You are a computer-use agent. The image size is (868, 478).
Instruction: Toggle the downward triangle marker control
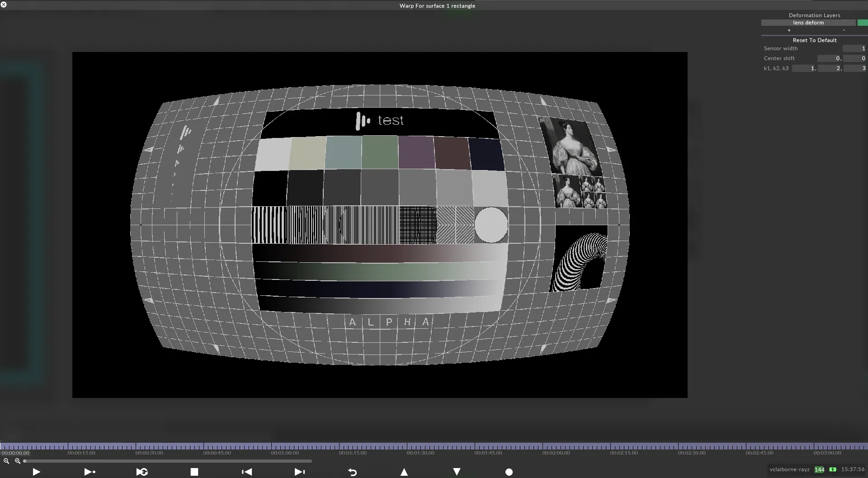(457, 472)
